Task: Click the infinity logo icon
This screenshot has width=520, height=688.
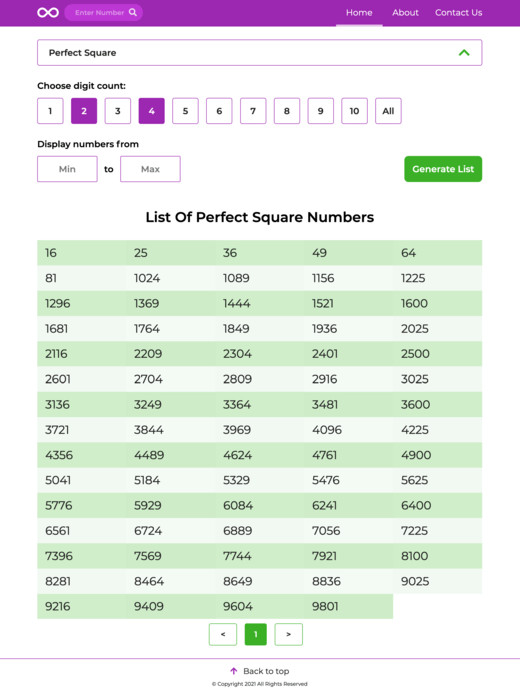Action: click(48, 13)
